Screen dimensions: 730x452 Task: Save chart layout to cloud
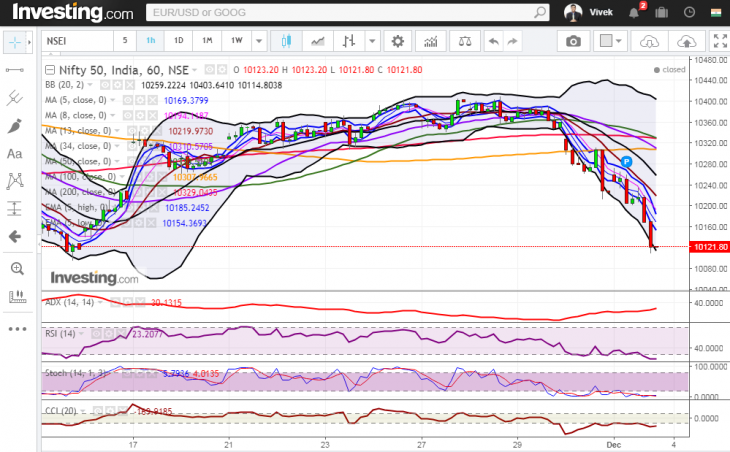pyautogui.click(x=686, y=41)
